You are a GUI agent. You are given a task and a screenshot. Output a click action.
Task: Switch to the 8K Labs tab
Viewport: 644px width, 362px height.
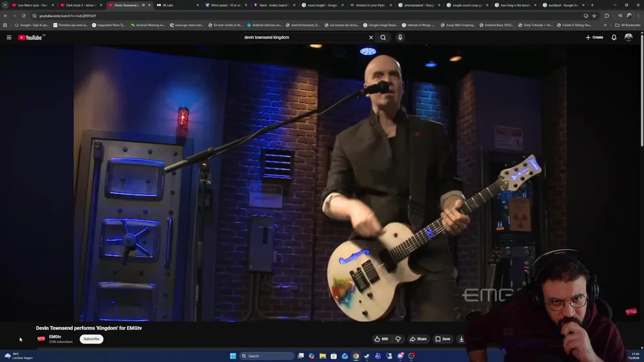pos(176,5)
